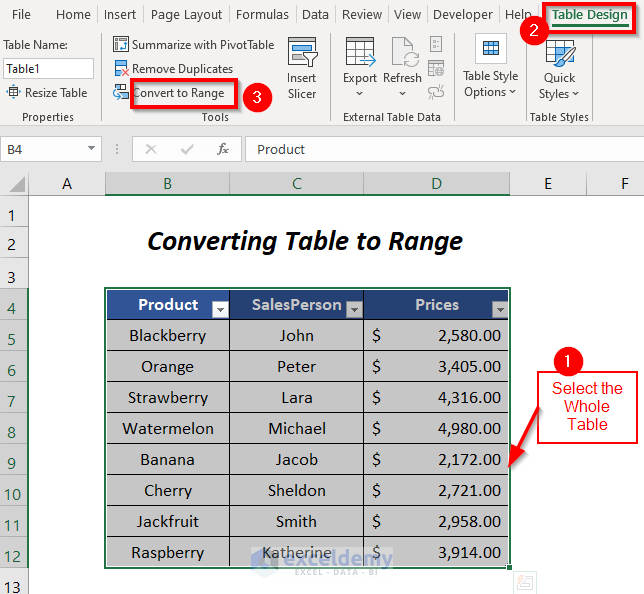Select column D header

[x=436, y=184]
